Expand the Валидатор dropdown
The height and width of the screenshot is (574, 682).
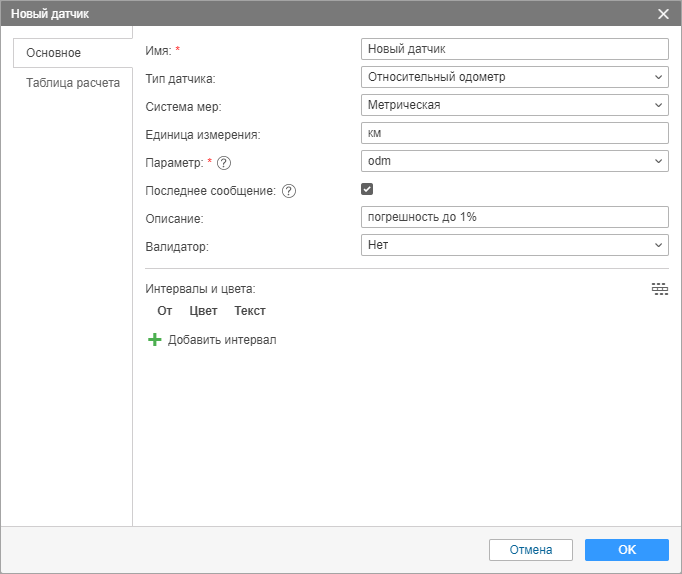515,245
